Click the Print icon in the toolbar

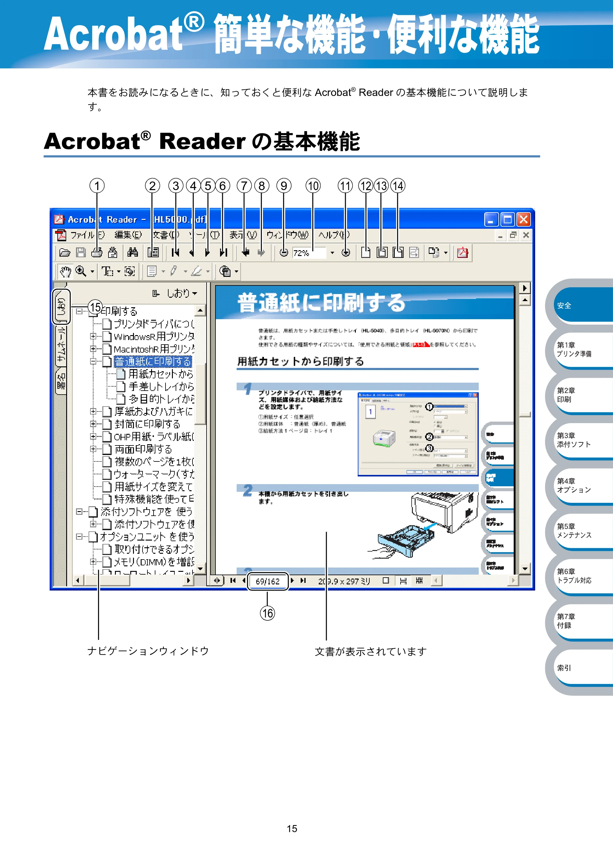[97, 253]
